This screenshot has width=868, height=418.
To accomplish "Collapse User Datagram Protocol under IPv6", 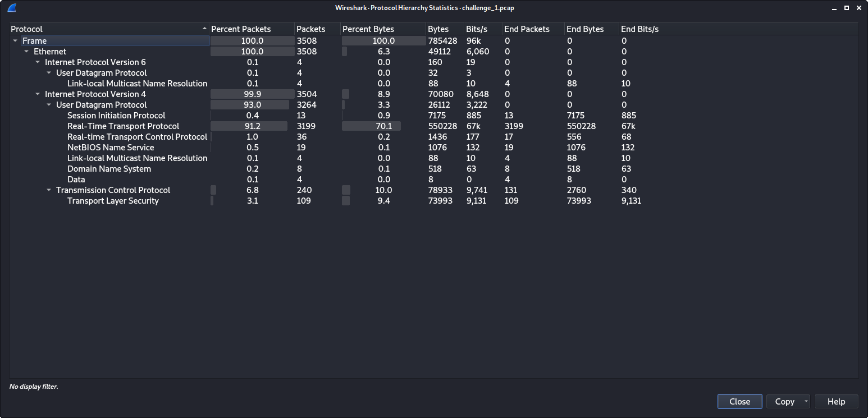I will coord(49,73).
